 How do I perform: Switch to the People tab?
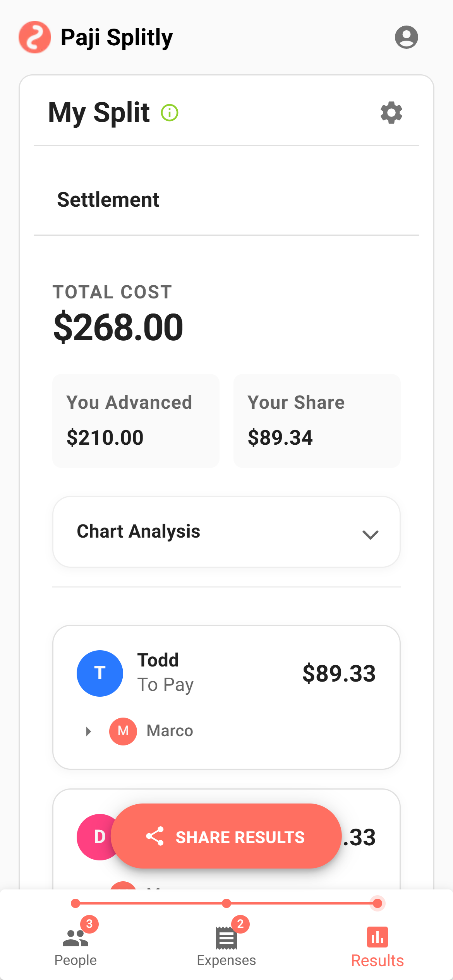(75, 944)
